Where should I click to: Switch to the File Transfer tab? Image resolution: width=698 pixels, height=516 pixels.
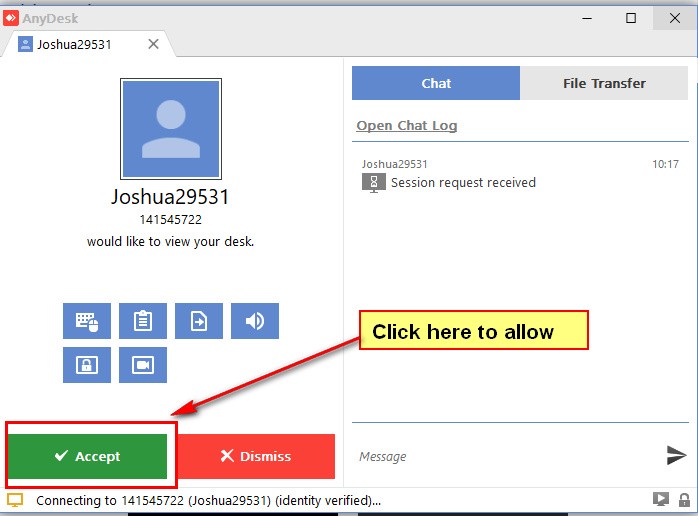(x=604, y=83)
